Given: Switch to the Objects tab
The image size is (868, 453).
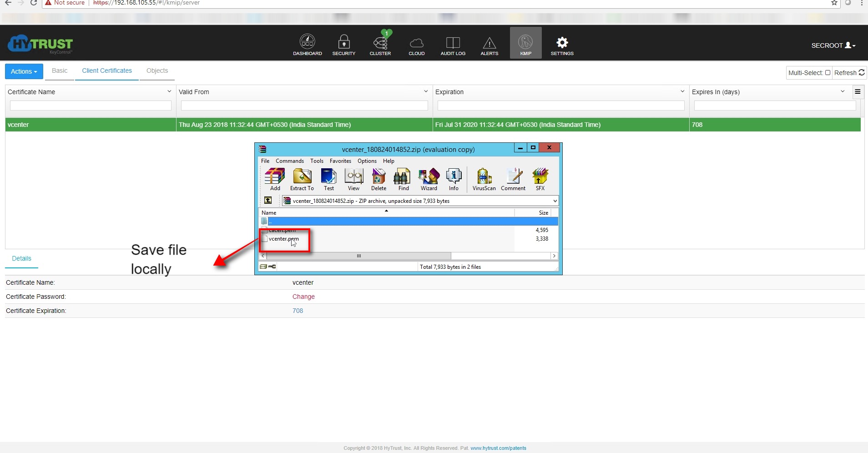Looking at the screenshot, I should [x=157, y=71].
